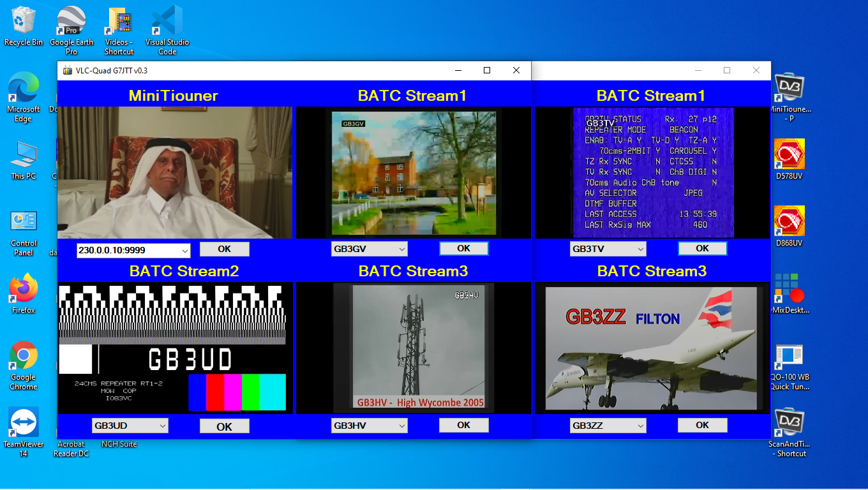Click the BATC Stream3 heading above GB3HV
Screen dimensions: 868x490
[x=413, y=271]
